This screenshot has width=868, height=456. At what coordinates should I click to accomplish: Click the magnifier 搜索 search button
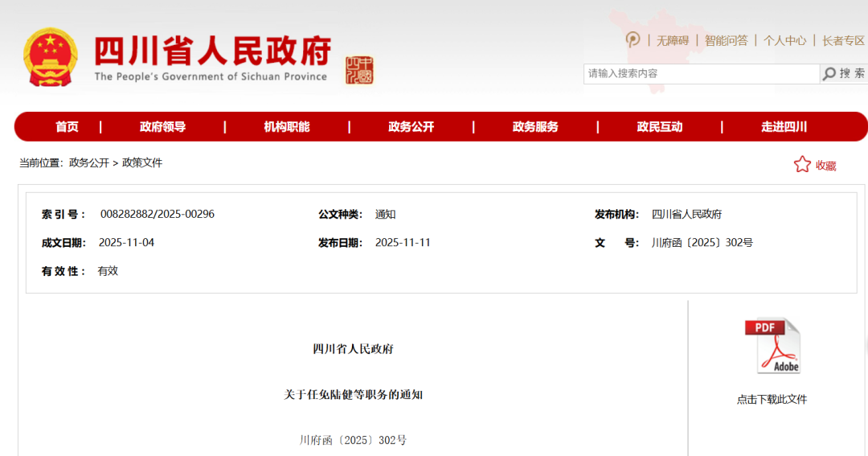tap(844, 73)
